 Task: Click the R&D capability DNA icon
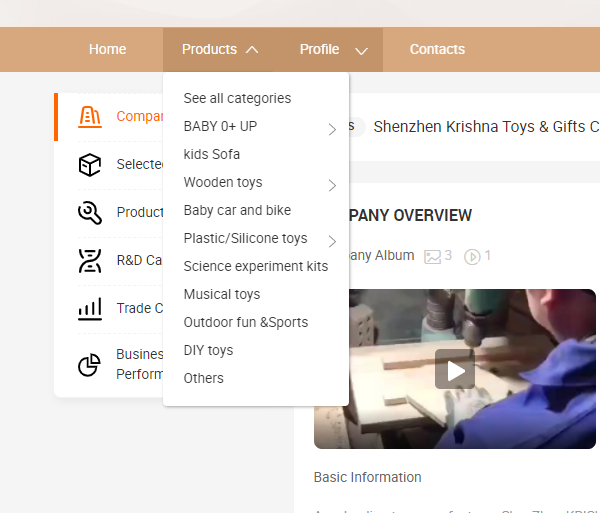pos(90,260)
